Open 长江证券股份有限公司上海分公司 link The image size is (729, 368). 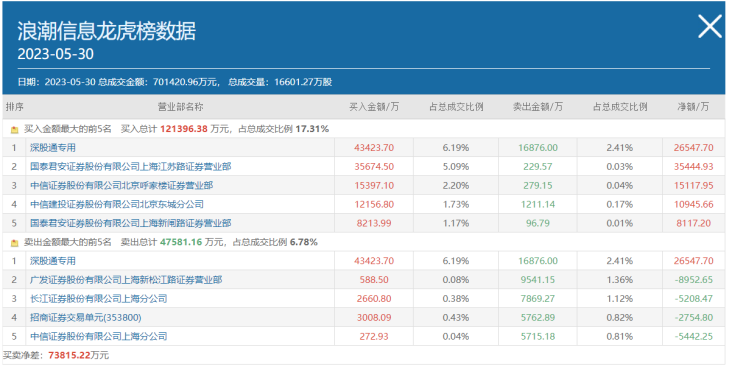(x=99, y=299)
